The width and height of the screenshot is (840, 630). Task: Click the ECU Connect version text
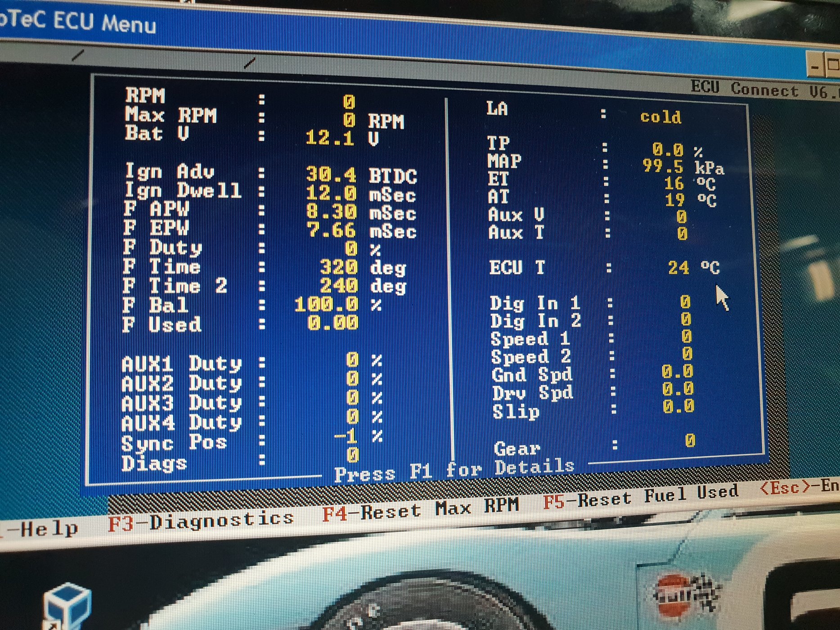pos(765,89)
